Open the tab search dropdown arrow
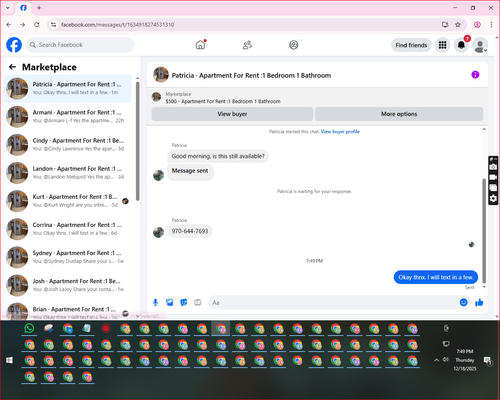This screenshot has width=500, height=400. pos(8,8)
